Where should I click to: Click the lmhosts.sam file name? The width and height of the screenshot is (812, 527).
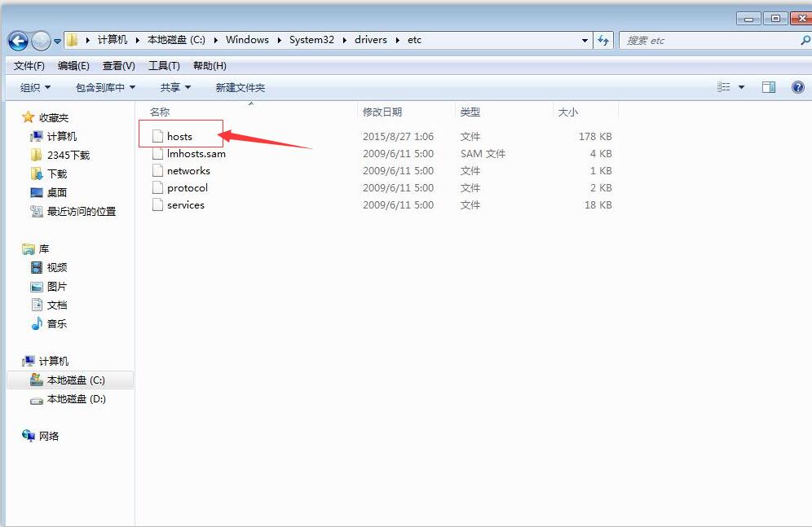(196, 154)
